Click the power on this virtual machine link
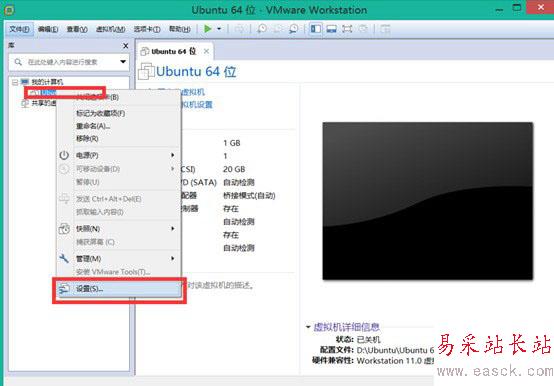Screen dimensions: 554x386 [193, 92]
